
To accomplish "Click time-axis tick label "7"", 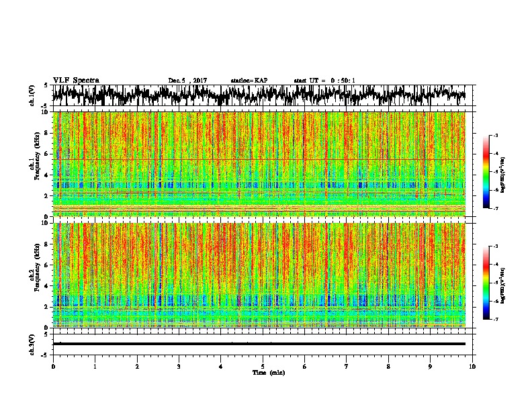I will pyautogui.click(x=347, y=366).
